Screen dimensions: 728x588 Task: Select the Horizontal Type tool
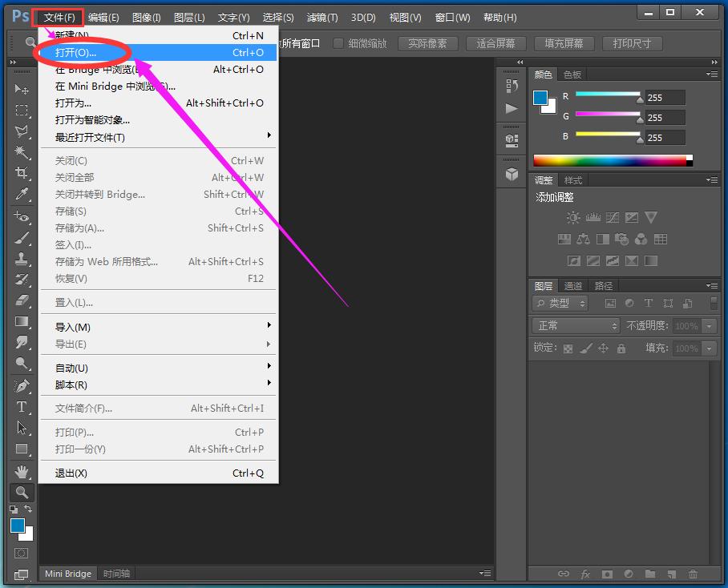[22, 407]
